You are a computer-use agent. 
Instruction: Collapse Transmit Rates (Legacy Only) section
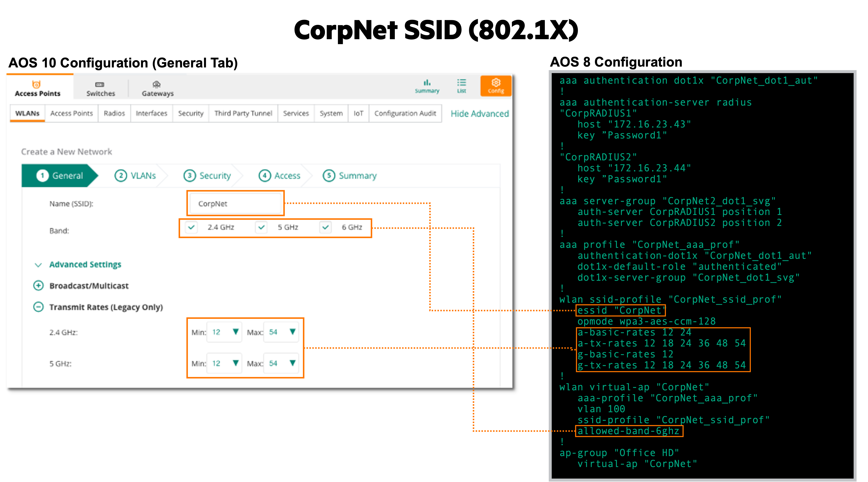pos(38,307)
